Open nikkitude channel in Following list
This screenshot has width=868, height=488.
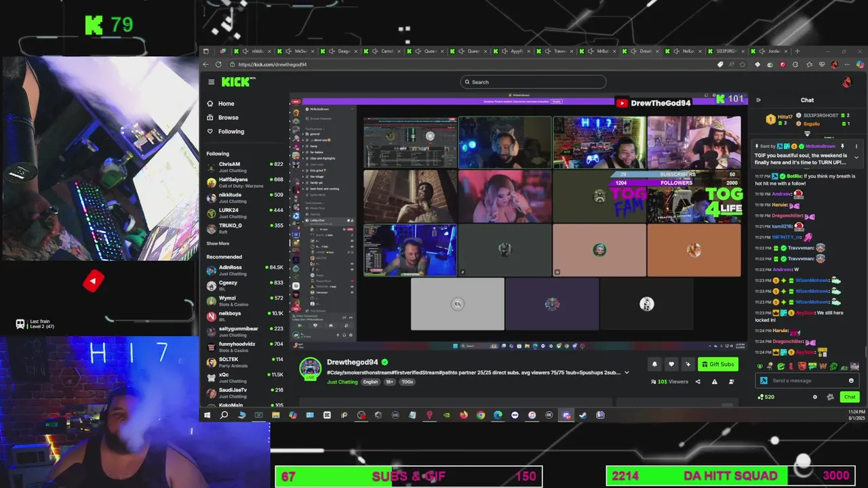[245, 198]
